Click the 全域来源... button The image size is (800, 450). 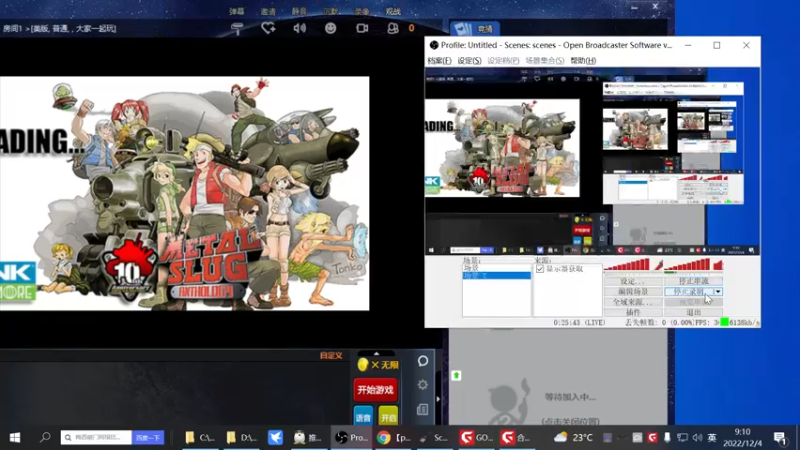tap(633, 302)
